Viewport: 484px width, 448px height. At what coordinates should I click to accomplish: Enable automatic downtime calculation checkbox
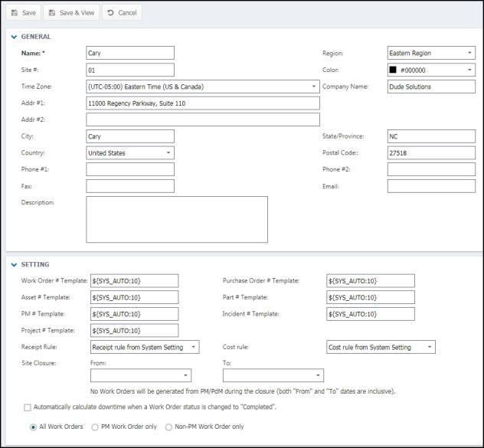click(x=28, y=407)
